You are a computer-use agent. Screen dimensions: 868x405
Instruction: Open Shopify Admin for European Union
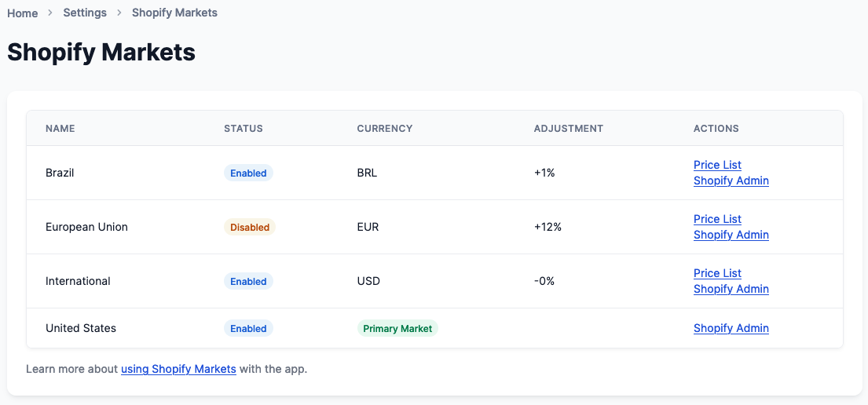click(x=731, y=235)
